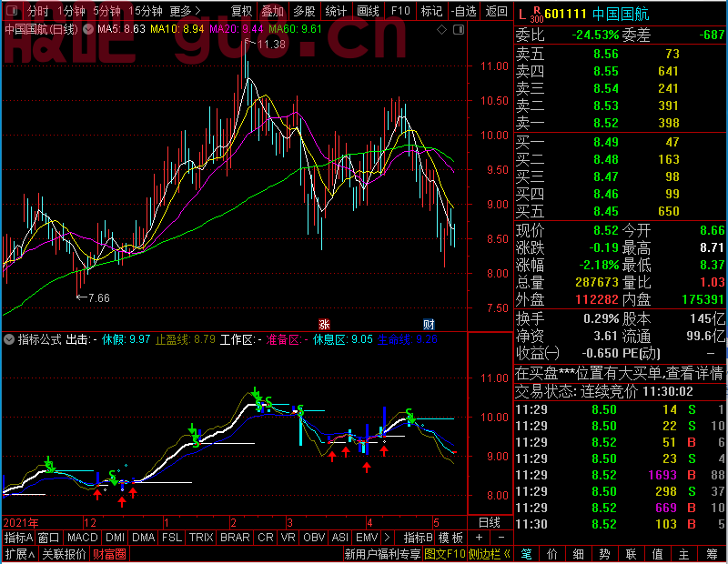Click the 返回 back button
Viewport: 728px width, 564px height.
point(496,11)
